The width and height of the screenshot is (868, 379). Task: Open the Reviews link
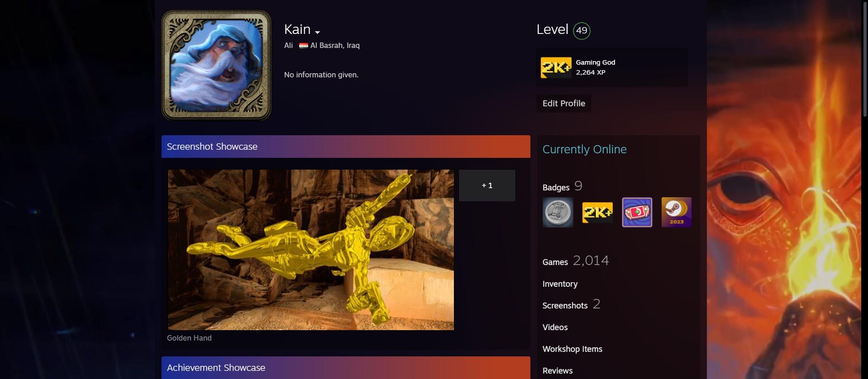click(x=558, y=371)
